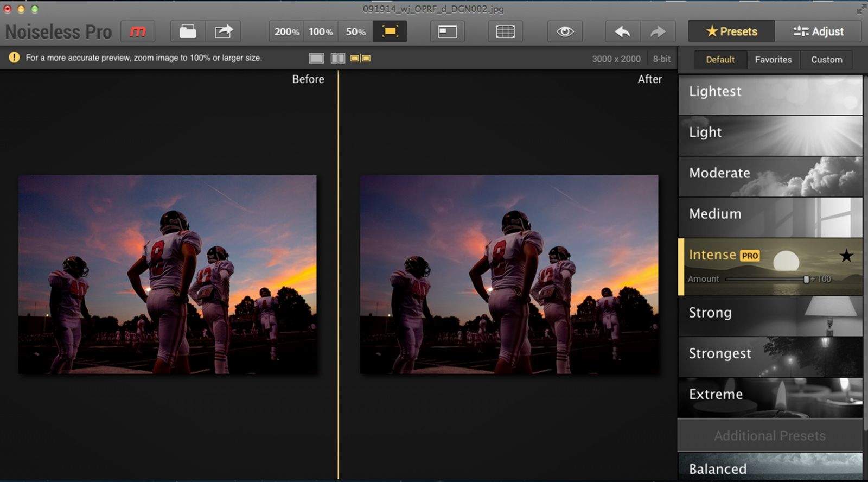Screen dimensions: 868x482
Task: Toggle the eye preview original button
Action: (x=565, y=31)
